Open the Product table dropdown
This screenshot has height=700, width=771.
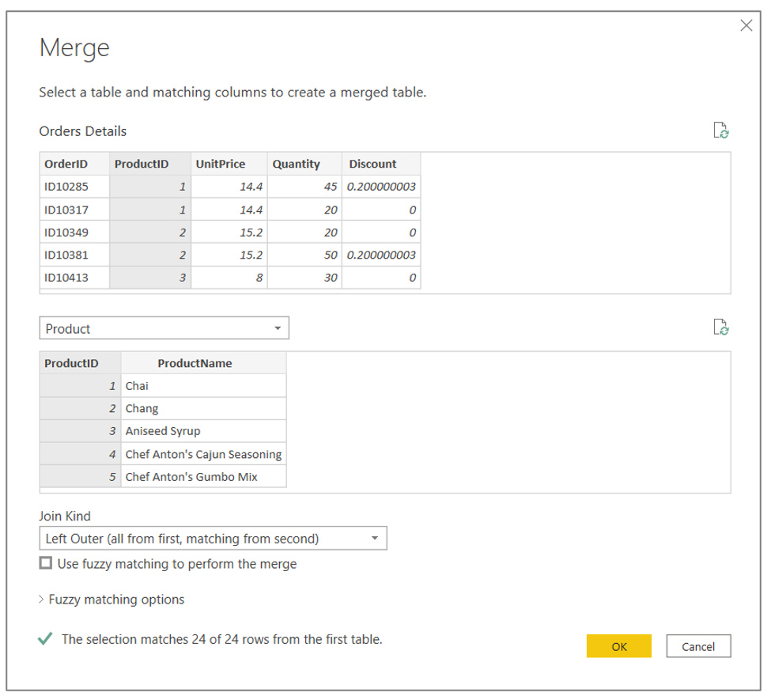pos(164,328)
